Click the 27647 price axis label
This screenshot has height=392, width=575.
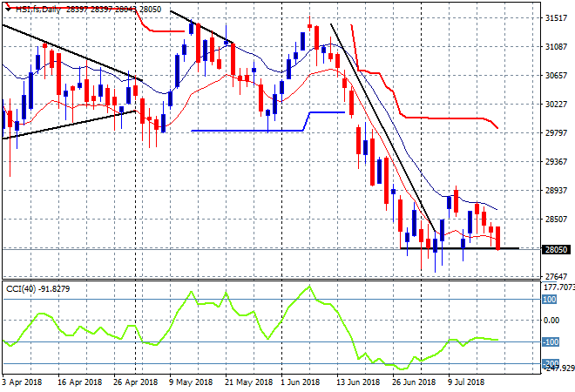tap(557, 276)
